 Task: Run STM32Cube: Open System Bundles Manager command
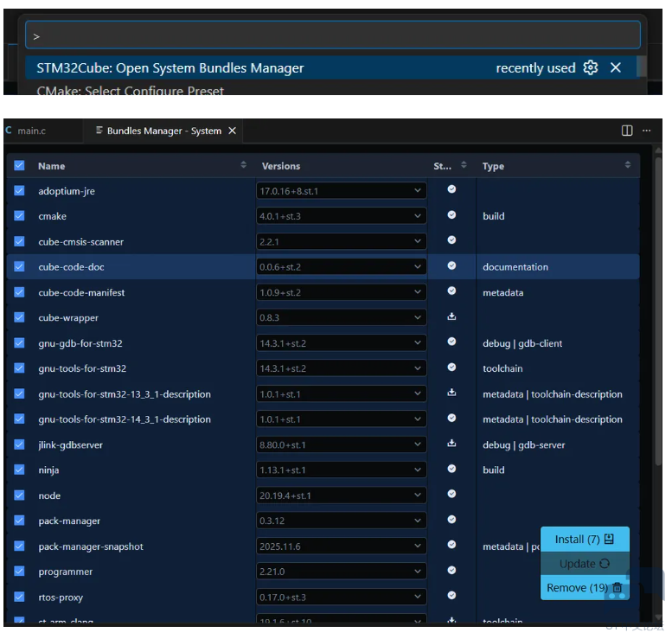pyautogui.click(x=330, y=67)
